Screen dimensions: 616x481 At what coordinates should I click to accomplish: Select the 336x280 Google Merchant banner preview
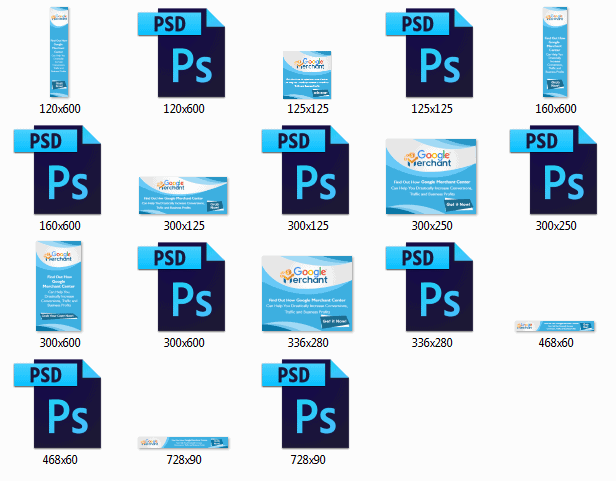pyautogui.click(x=308, y=293)
